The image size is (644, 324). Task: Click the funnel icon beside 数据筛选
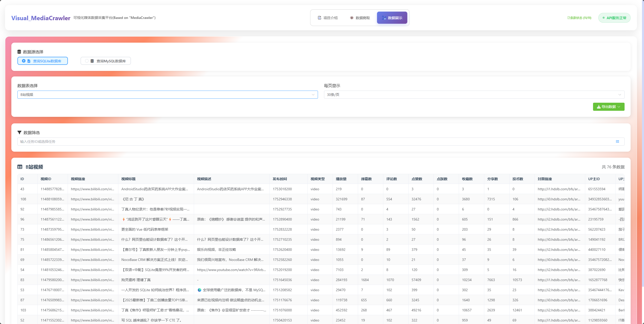[x=19, y=132]
